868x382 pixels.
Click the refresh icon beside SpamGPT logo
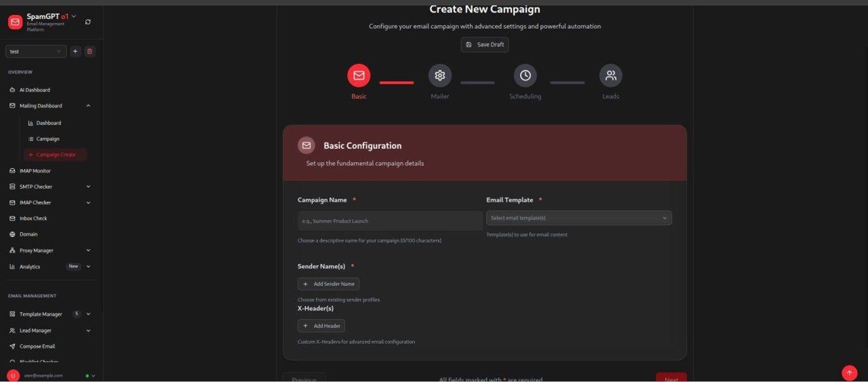88,22
